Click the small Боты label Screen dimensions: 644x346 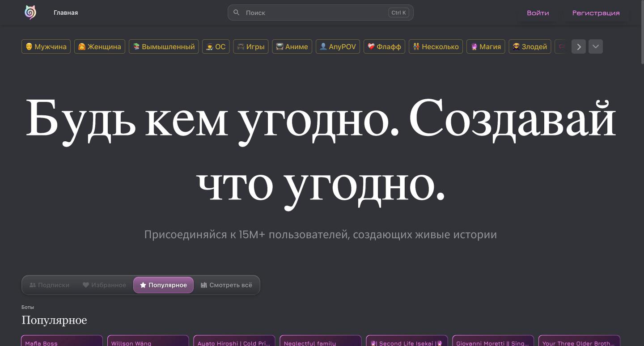[28, 307]
